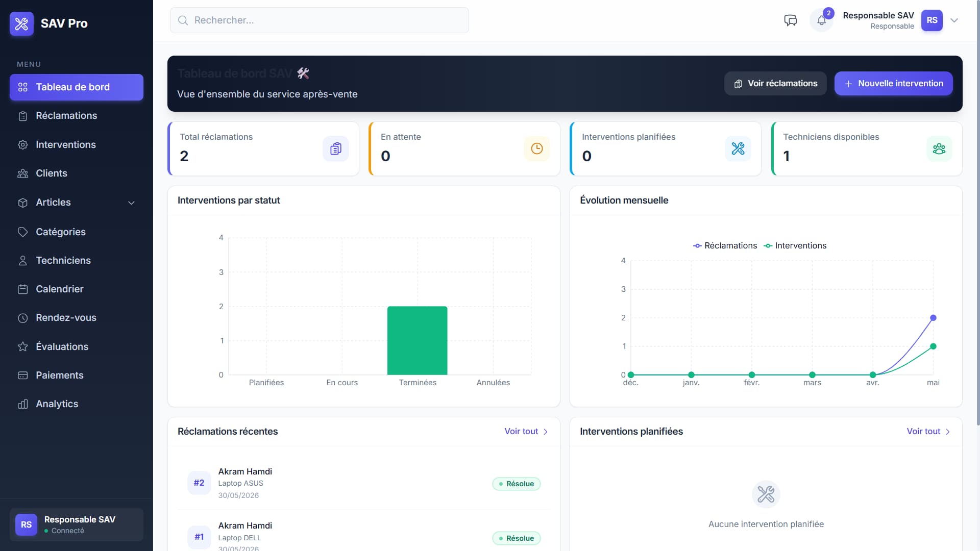
Task: Click the Voir réclamations button
Action: tap(775, 84)
